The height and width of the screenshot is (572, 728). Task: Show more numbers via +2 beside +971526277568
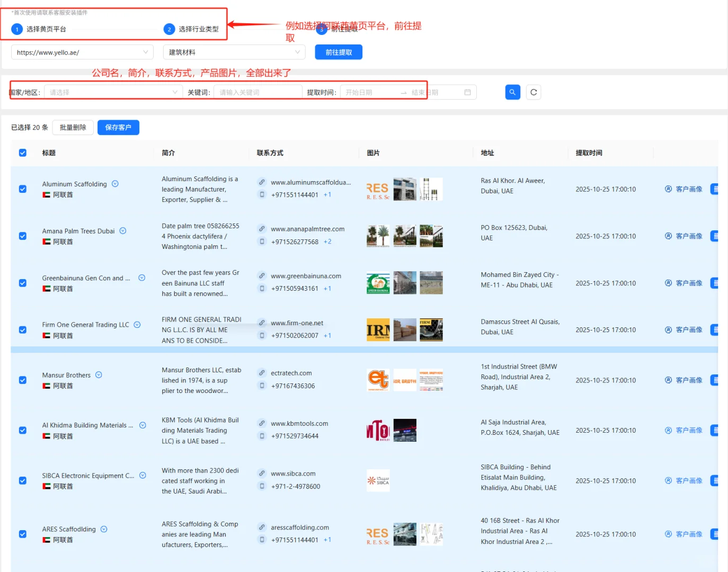(327, 242)
